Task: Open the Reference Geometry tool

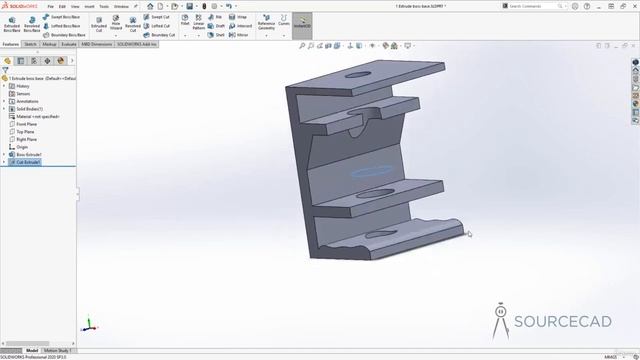Action: pos(266,22)
